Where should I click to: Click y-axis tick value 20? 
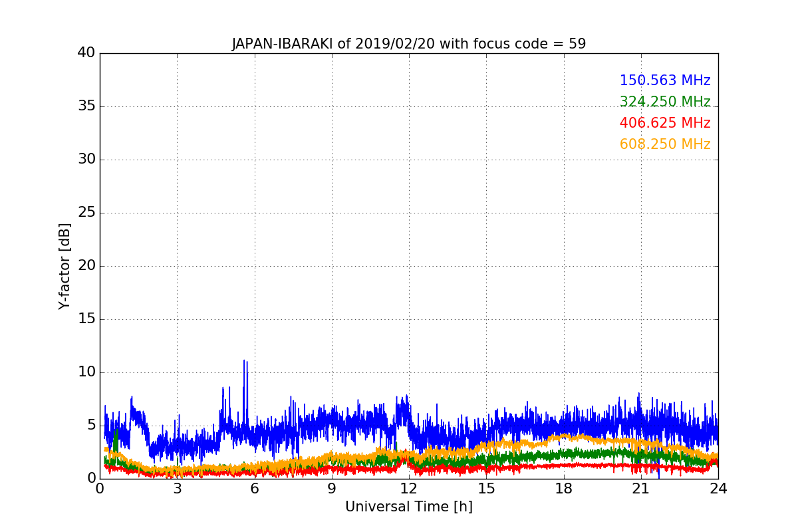[86, 266]
